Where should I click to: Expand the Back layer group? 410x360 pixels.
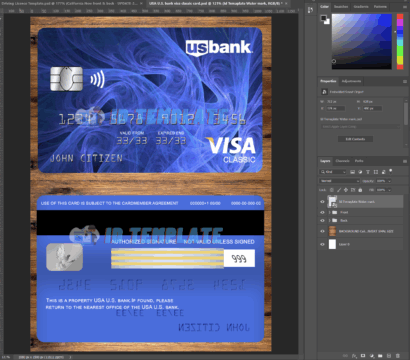(330, 221)
